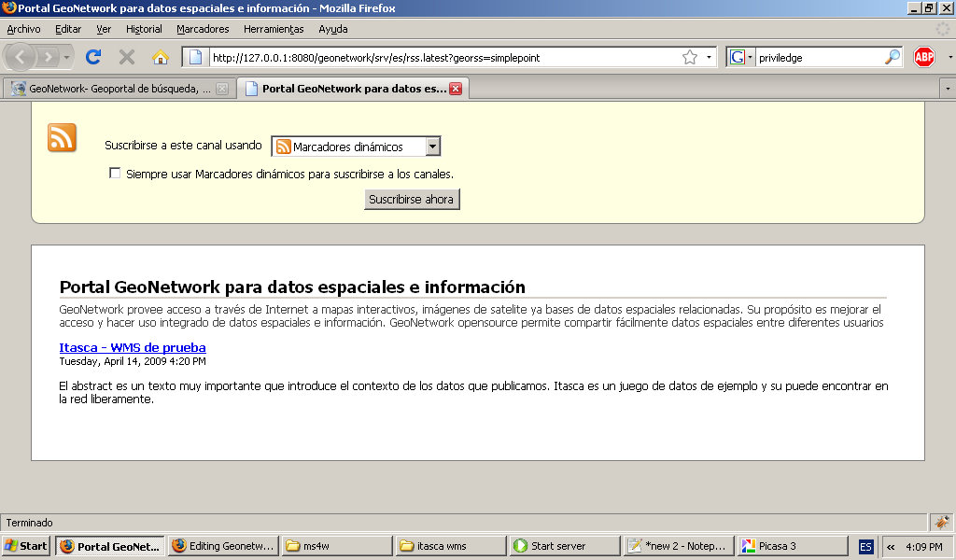
Task: Click the Reload page icon
Action: [x=92, y=57]
